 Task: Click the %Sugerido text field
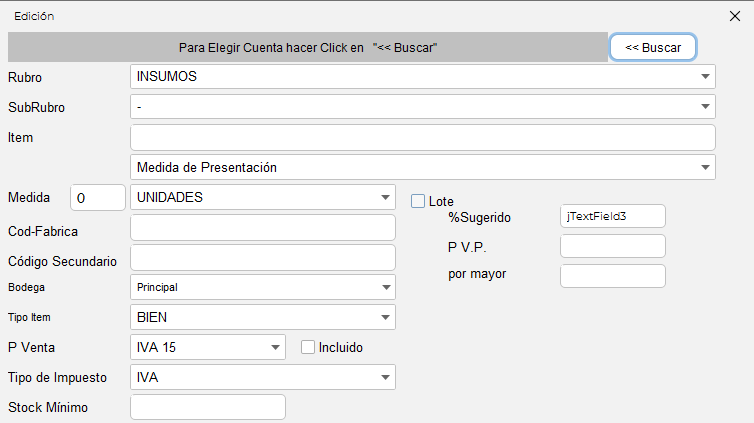[612, 216]
